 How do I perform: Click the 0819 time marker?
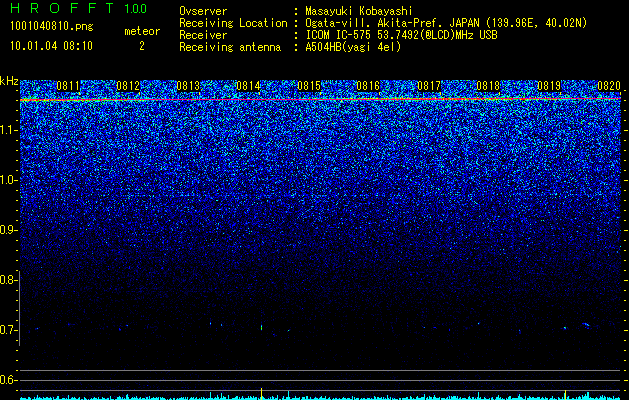coord(549,86)
